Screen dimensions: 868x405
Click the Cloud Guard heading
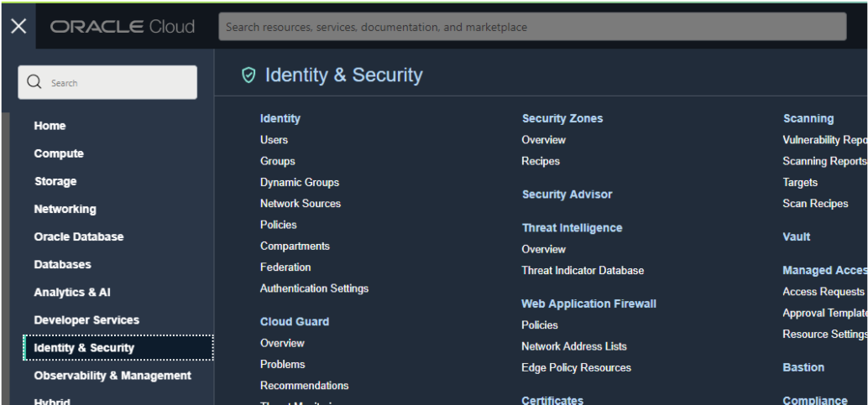tap(295, 321)
